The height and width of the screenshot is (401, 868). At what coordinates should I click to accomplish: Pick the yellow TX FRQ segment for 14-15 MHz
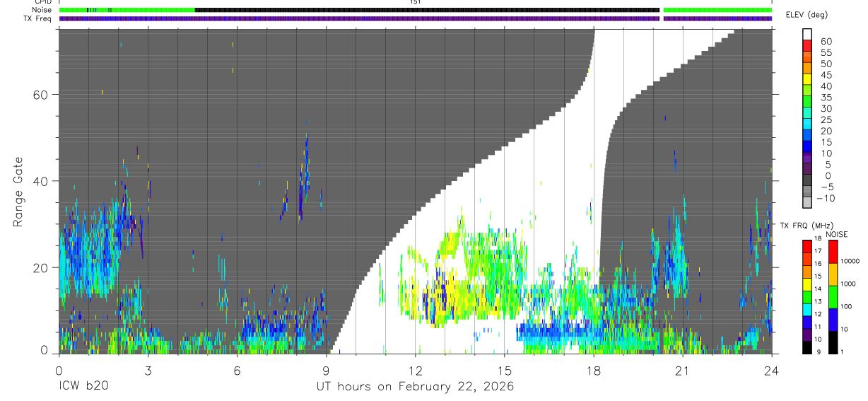point(807,284)
